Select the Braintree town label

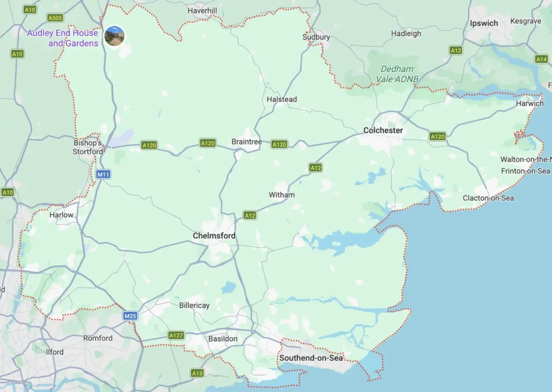click(247, 142)
